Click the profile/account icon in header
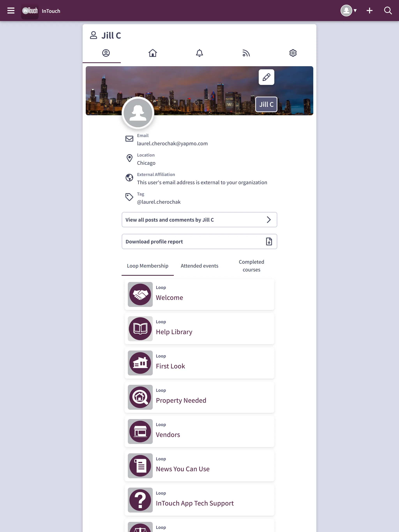Screen dimensions: 399x532 [346, 11]
